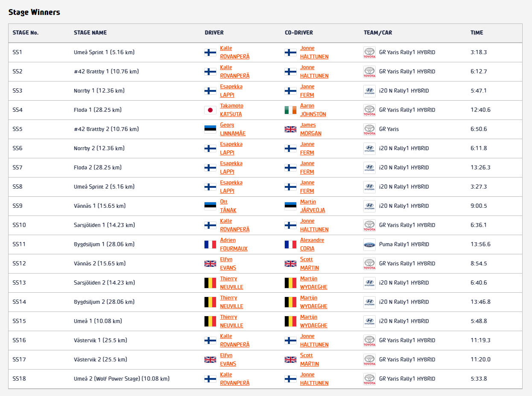The image size is (532, 396).
Task: Click the Estonian flag beside Ott Tänak
Action: point(210,206)
